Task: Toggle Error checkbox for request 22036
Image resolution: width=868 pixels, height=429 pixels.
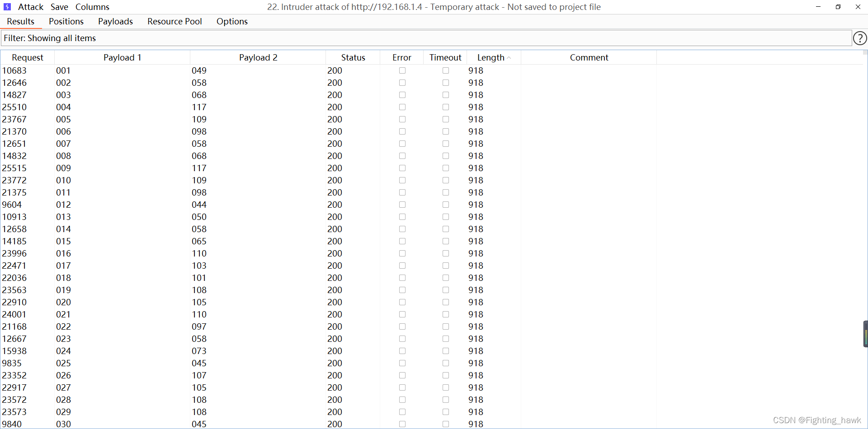Action: (402, 278)
